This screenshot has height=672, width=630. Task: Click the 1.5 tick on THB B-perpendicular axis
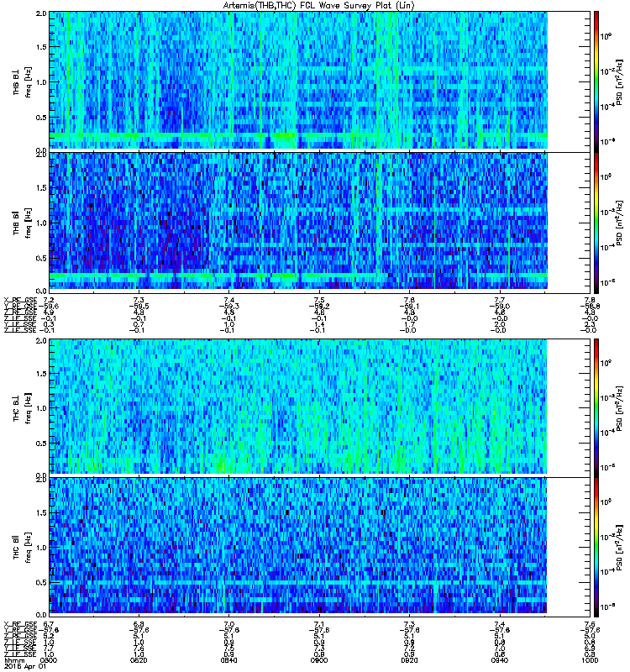[x=41, y=47]
